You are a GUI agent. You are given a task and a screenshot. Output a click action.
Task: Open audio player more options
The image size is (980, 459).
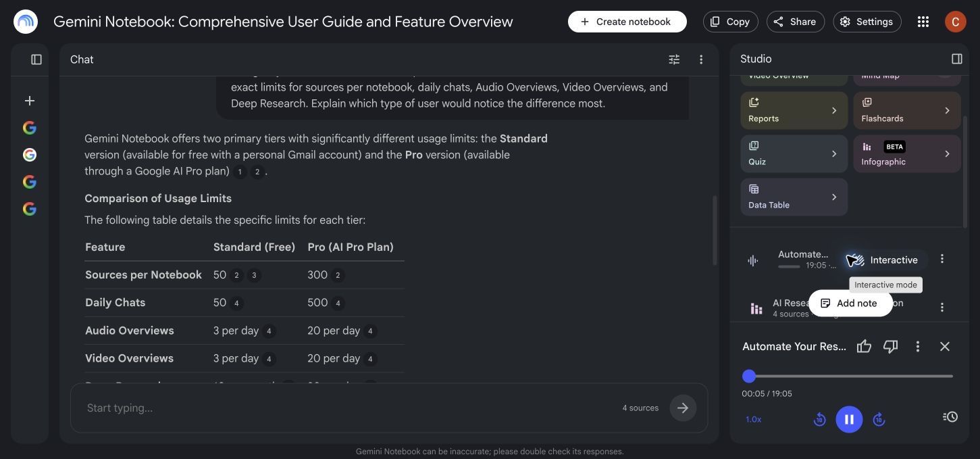point(917,346)
